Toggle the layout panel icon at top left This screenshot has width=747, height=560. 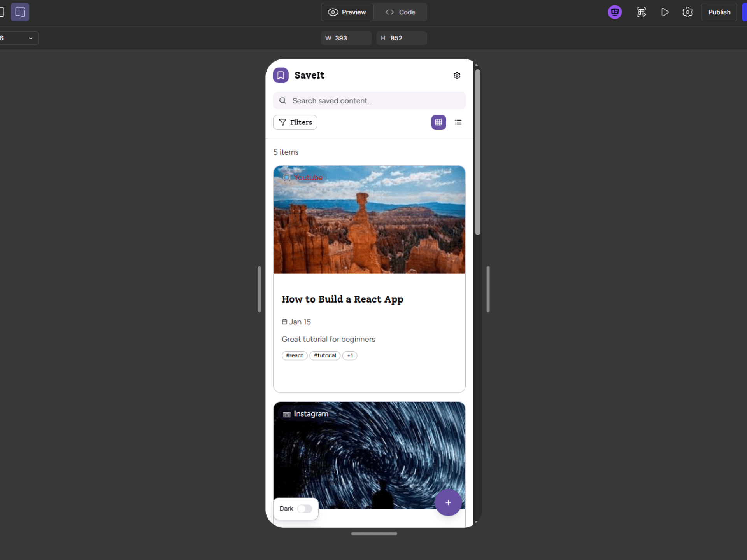[x=20, y=12]
